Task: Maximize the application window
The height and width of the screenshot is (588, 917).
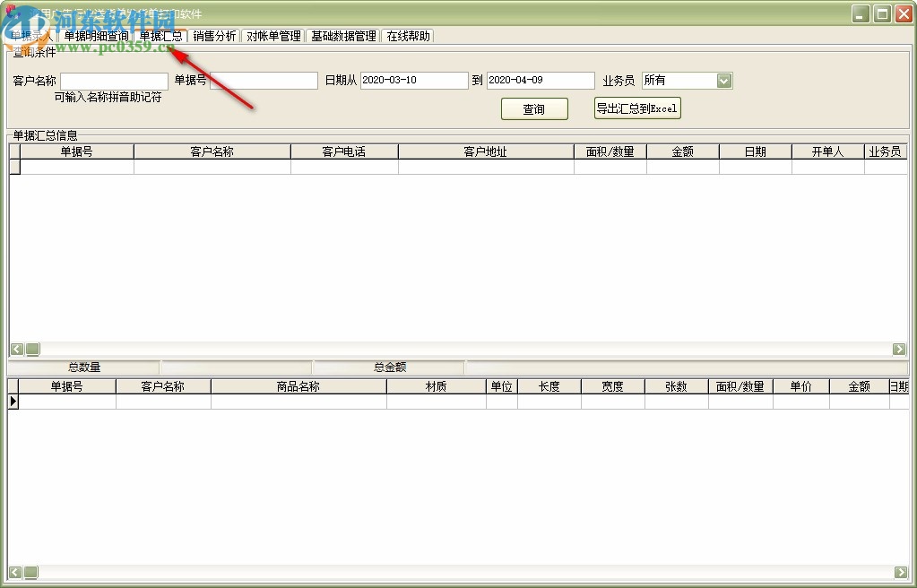Action: point(882,13)
